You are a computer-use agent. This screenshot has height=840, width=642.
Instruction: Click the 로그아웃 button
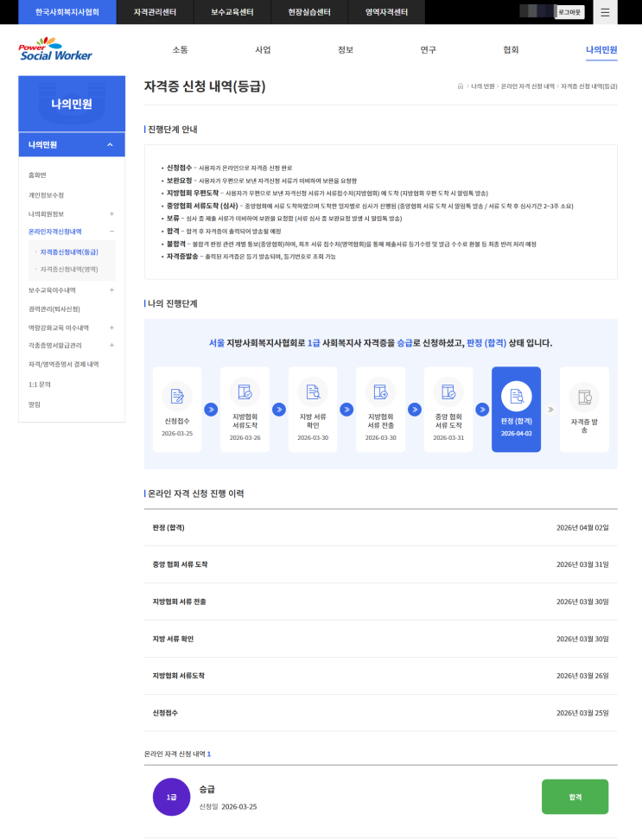[x=569, y=12]
